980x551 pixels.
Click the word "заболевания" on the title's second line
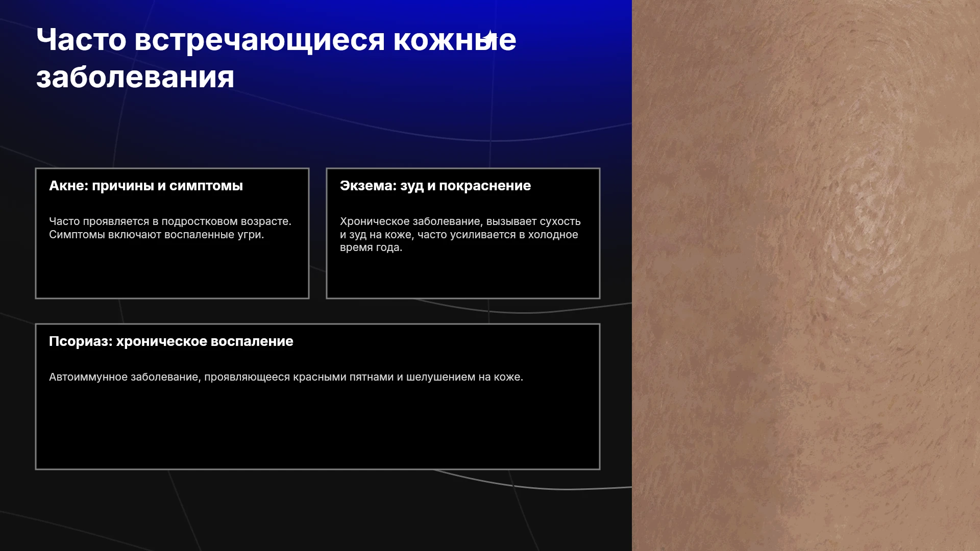[135, 78]
